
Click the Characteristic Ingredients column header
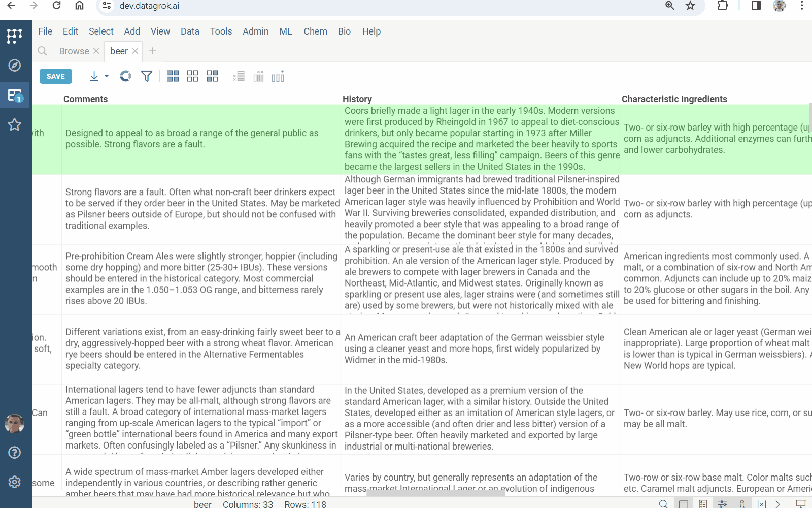coord(674,99)
